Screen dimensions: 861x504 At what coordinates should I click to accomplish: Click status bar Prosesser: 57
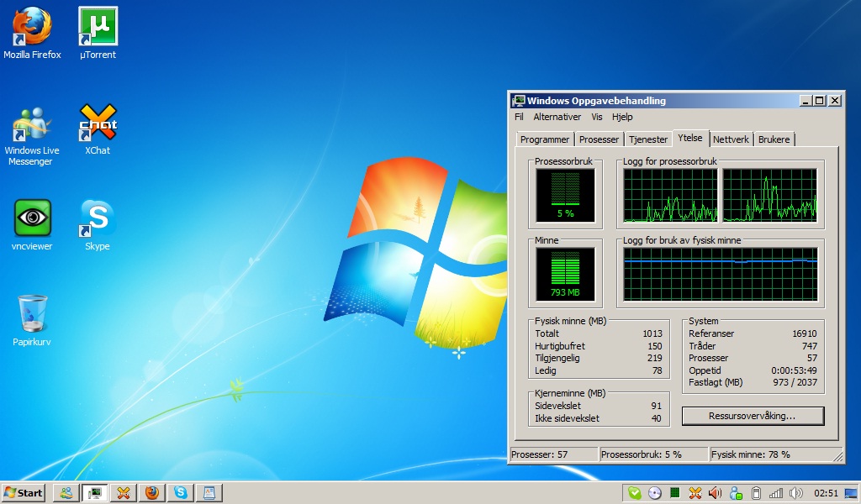click(x=553, y=454)
